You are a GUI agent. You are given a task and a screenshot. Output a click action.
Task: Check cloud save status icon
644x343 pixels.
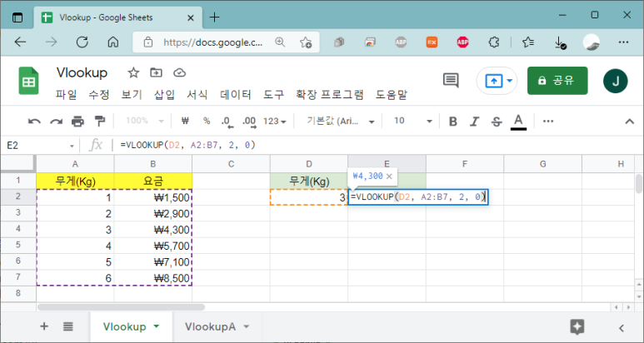(x=179, y=73)
